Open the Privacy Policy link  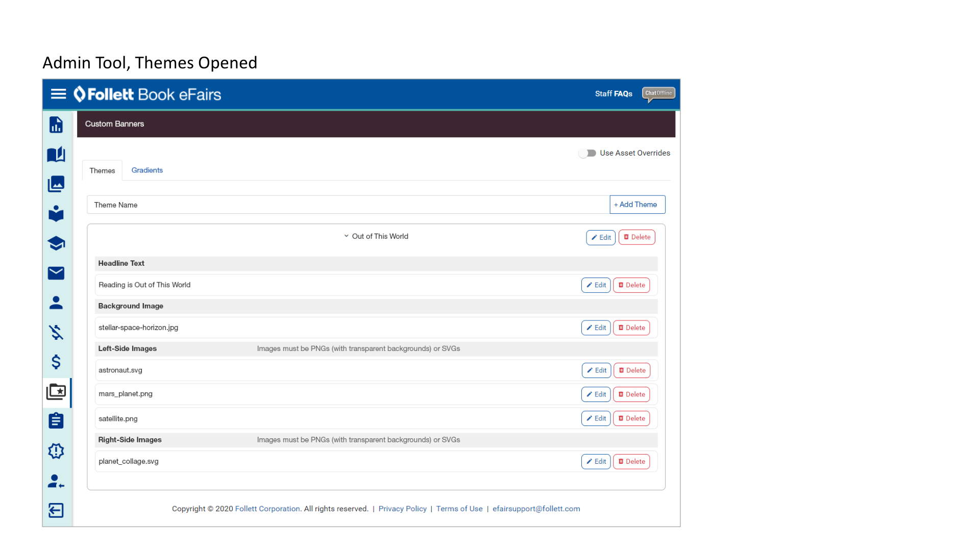click(x=402, y=509)
